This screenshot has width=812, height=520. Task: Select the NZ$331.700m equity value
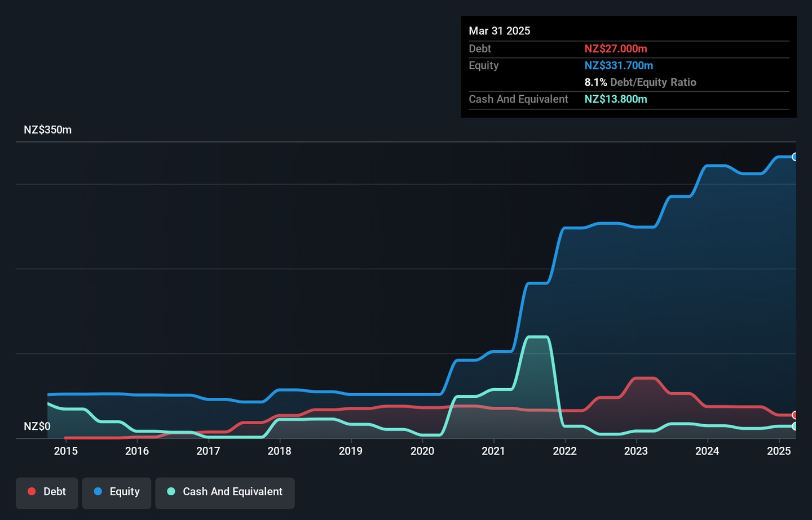coord(618,65)
